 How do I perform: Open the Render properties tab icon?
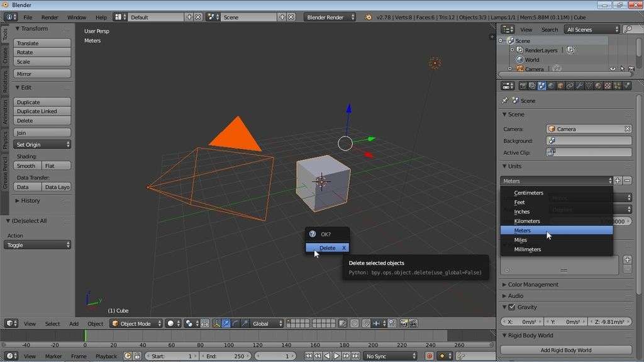[x=523, y=86]
